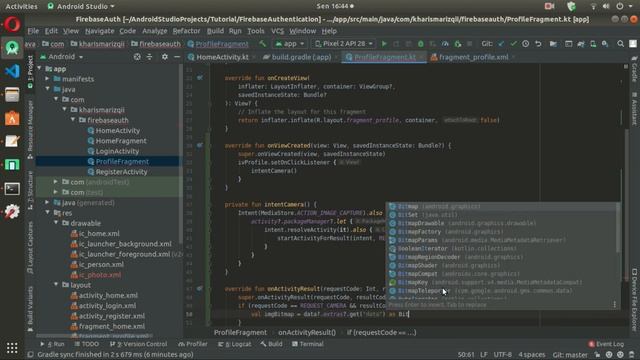This screenshot has height=360, width=640.
Task: Select the HomeFragment class in tree
Action: (x=121, y=141)
